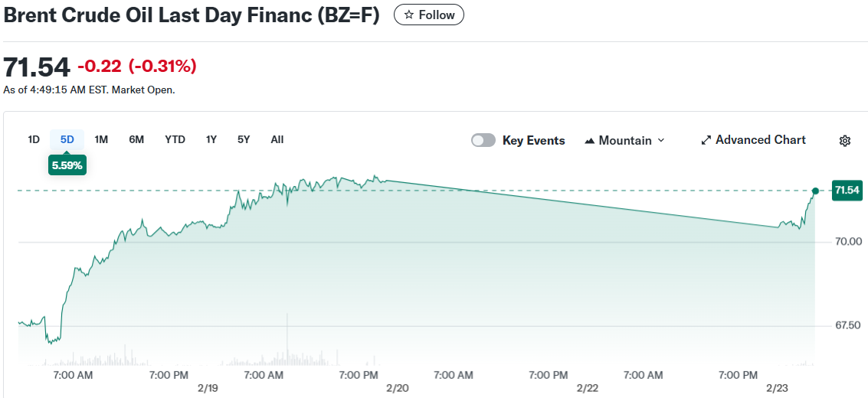Open the Advanced Chart link
This screenshot has width=868, height=398.
coord(760,140)
